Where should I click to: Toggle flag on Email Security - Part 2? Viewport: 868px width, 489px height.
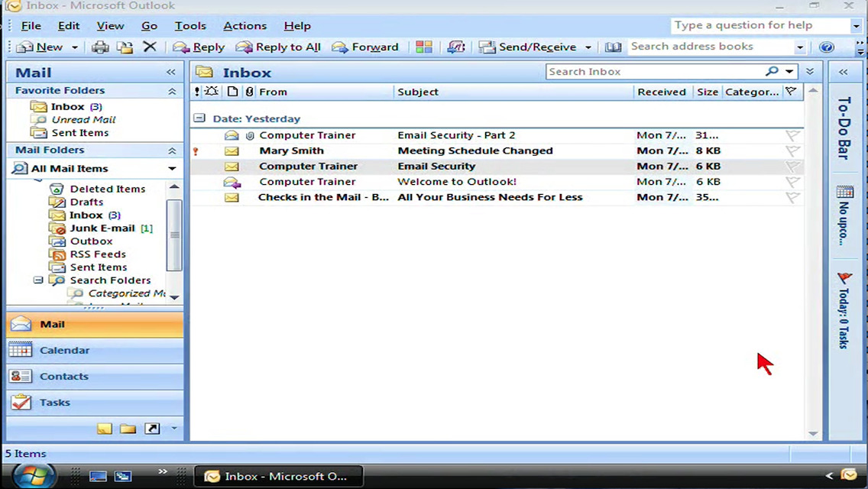click(x=792, y=135)
